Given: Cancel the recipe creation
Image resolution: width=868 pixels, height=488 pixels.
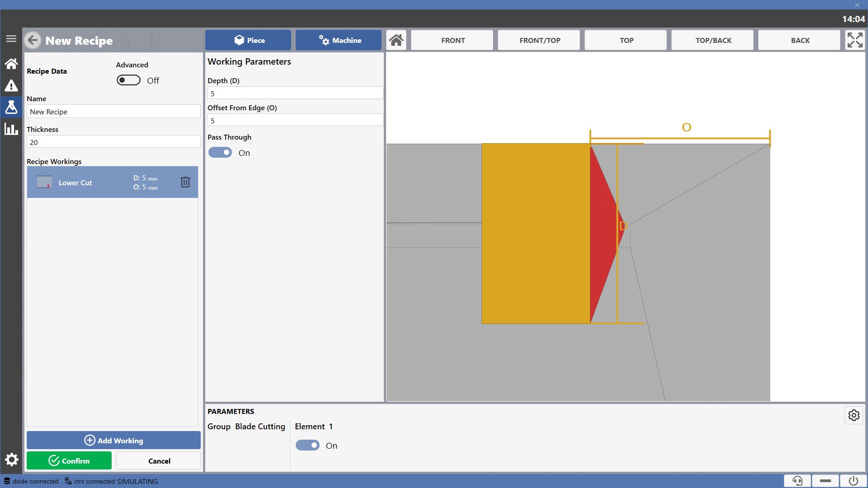Looking at the screenshot, I should 159,460.
